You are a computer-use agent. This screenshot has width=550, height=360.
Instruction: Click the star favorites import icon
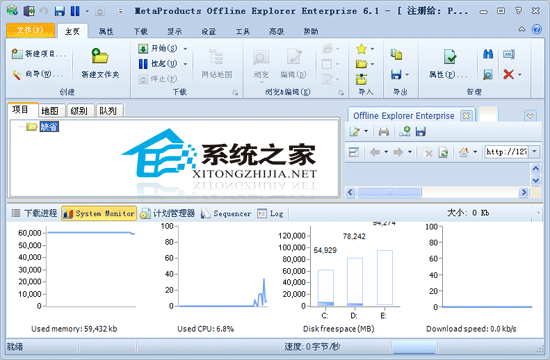click(361, 49)
